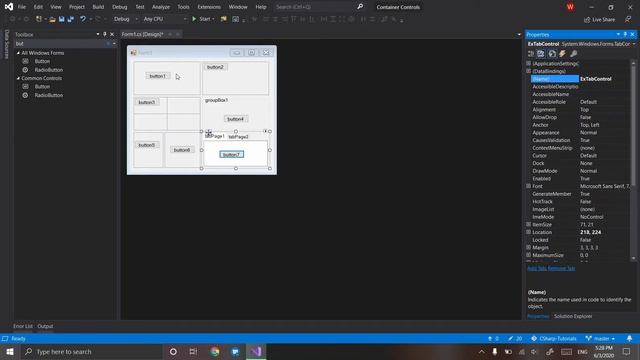Open the Build menu

(98, 7)
